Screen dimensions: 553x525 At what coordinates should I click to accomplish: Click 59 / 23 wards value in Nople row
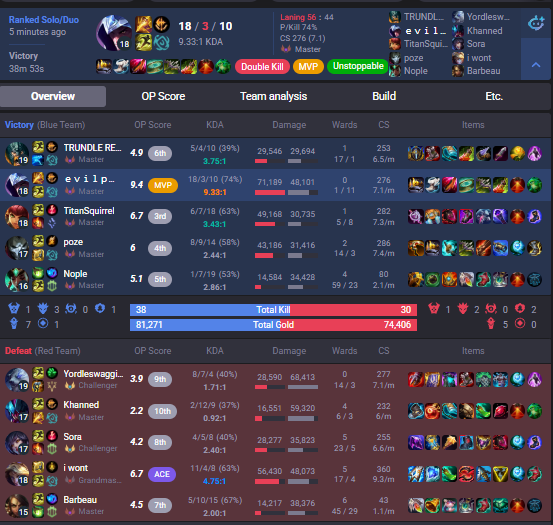click(x=345, y=285)
